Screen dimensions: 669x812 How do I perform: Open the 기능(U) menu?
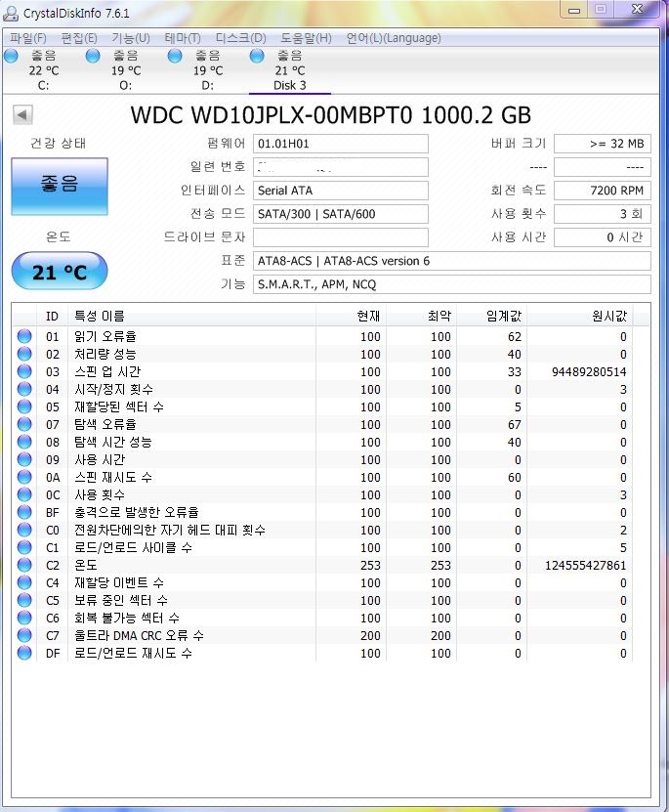point(131,38)
